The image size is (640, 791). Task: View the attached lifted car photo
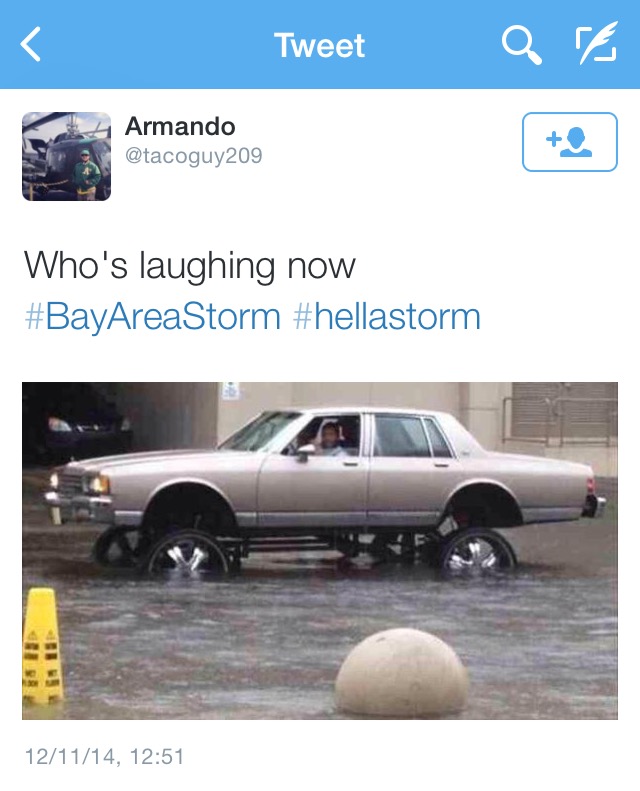click(320, 550)
